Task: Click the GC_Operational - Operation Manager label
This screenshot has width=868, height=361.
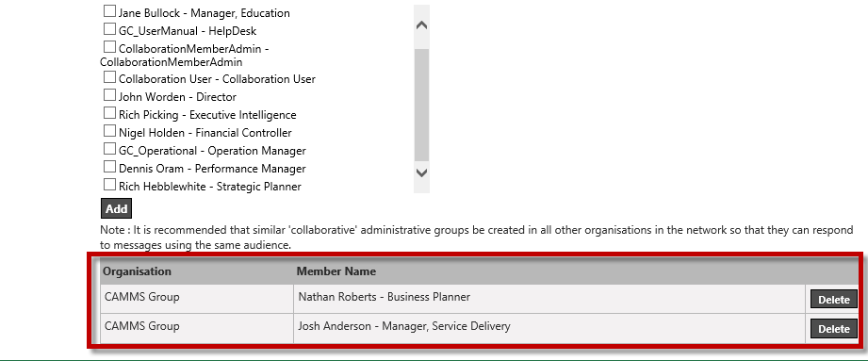Action: (x=212, y=151)
